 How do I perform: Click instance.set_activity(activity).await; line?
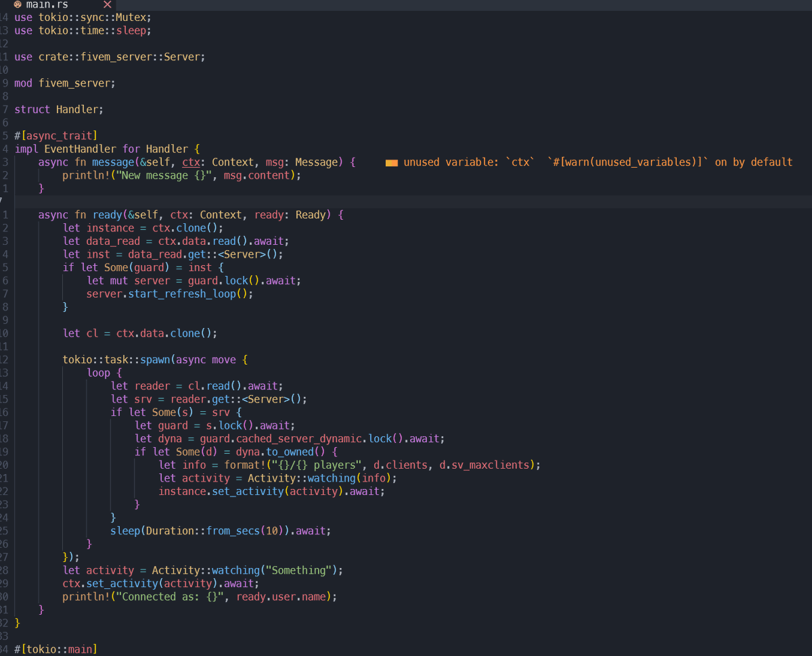(x=271, y=492)
